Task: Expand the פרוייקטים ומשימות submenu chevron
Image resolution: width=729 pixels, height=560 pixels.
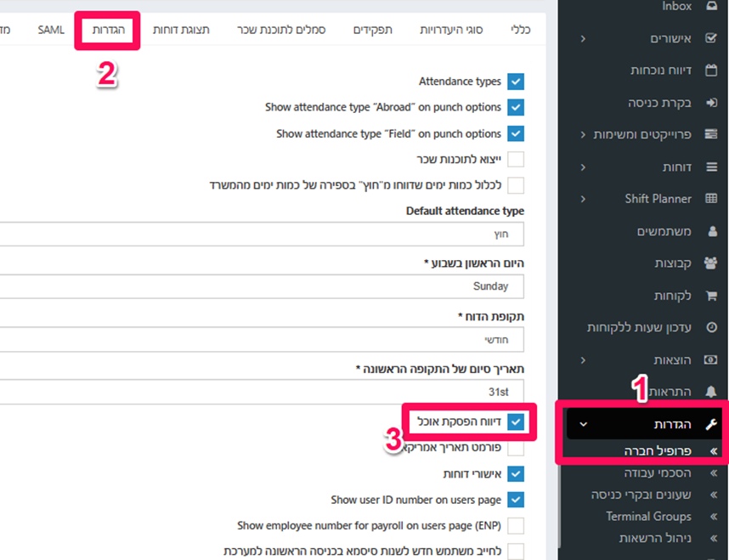Action: 583,135
